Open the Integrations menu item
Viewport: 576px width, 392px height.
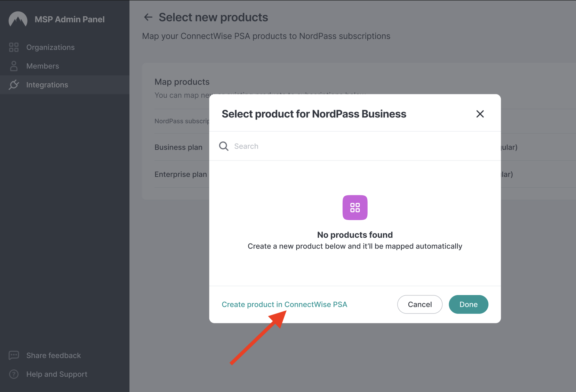coord(65,85)
